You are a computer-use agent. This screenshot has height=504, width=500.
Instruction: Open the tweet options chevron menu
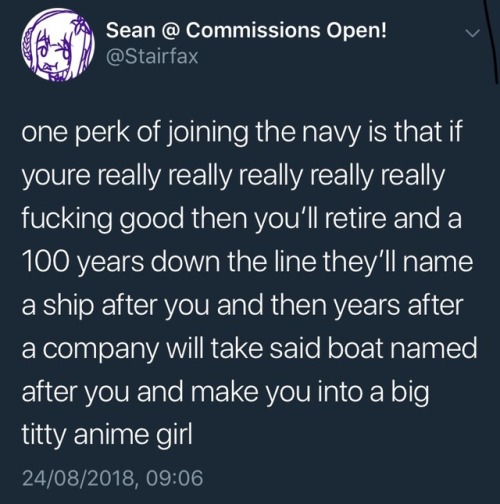point(473,33)
